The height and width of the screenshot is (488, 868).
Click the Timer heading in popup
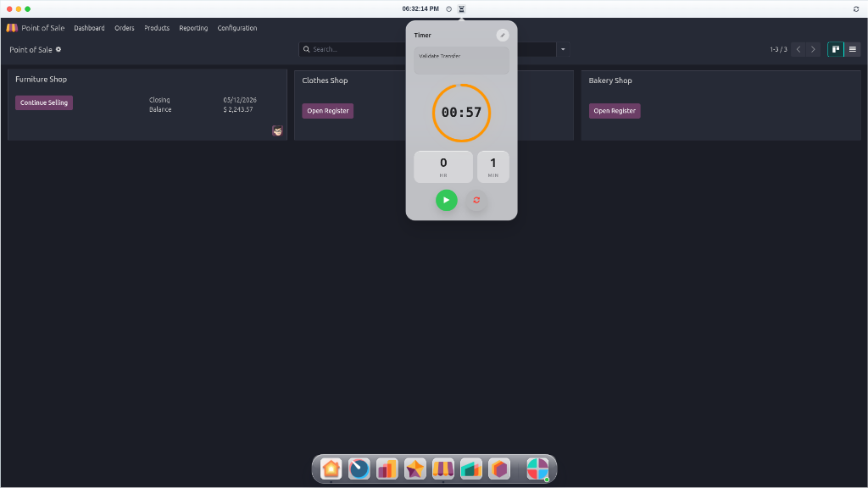(422, 35)
